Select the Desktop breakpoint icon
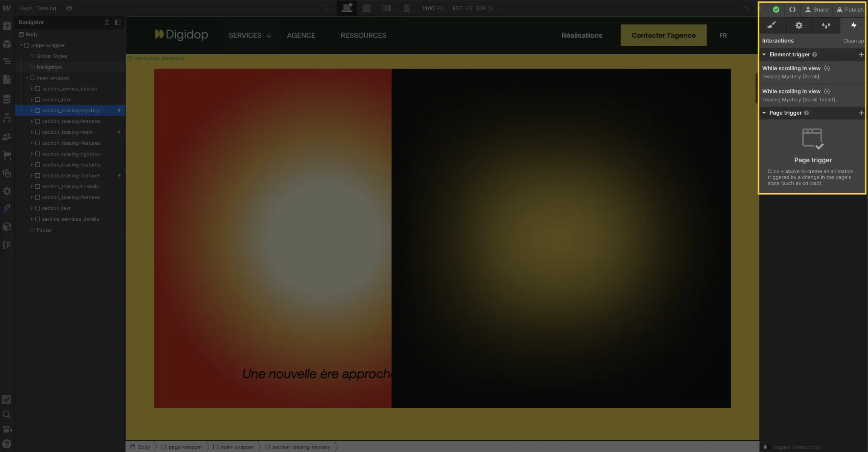This screenshot has width=868, height=452. click(347, 8)
